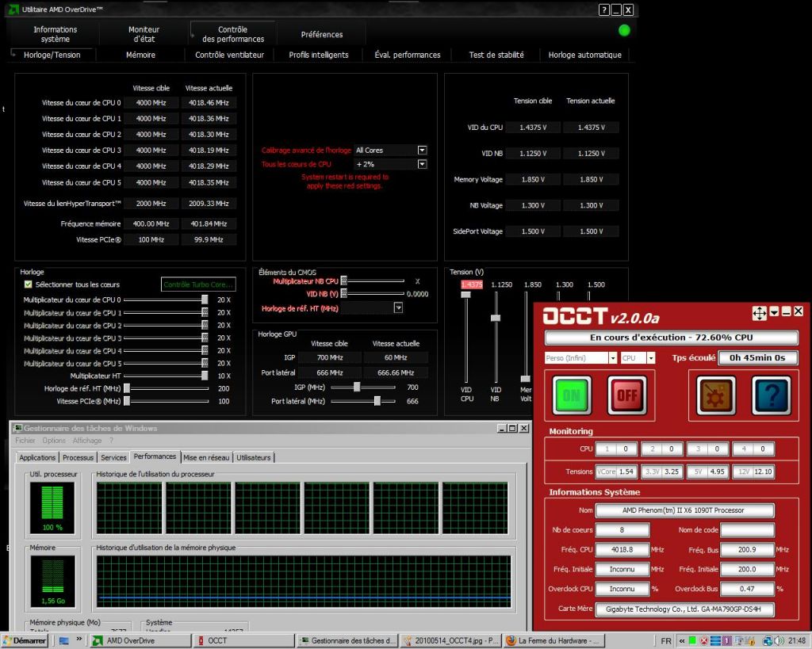Open Moniteur d'état tab

pos(144,34)
